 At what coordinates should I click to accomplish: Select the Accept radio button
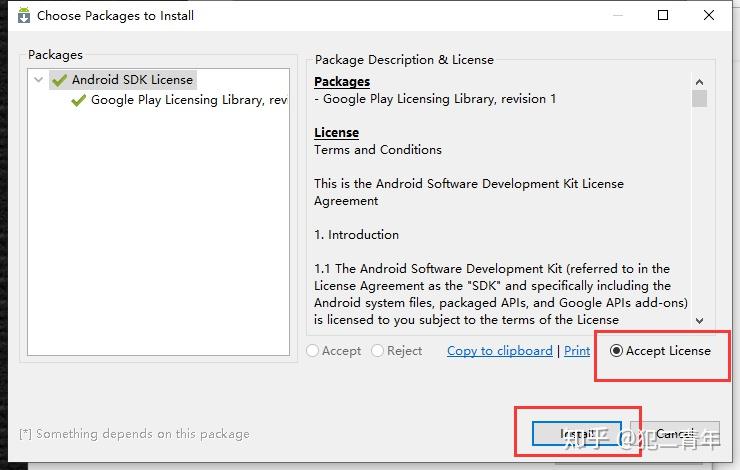[314, 351]
